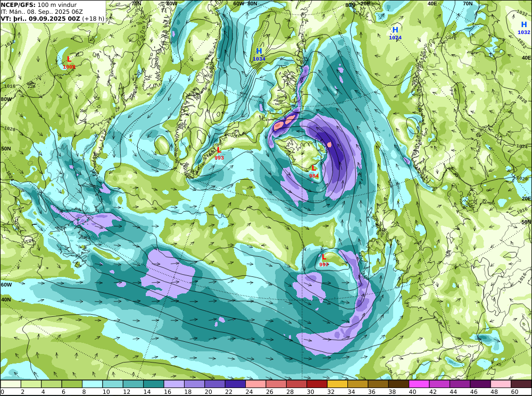This screenshot has height=396, width=532.
Task: Click the '50N' latitude label on right edge
Action: (526, 222)
